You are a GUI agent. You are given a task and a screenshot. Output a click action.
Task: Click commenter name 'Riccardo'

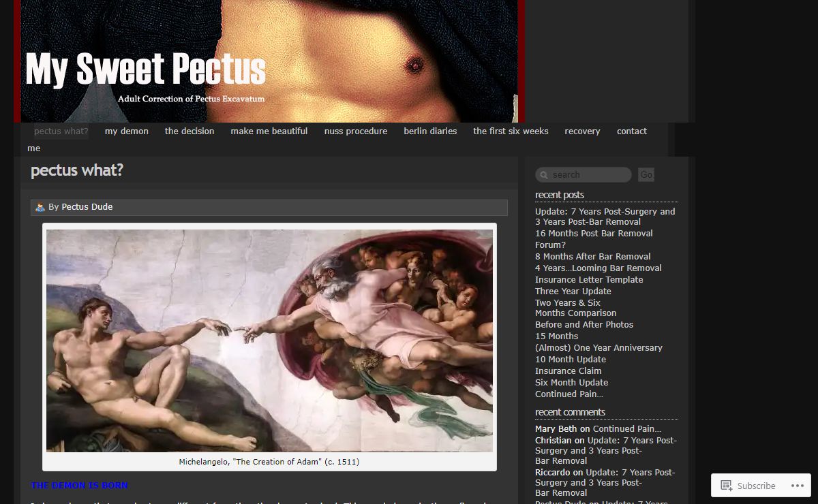pyautogui.click(x=553, y=473)
